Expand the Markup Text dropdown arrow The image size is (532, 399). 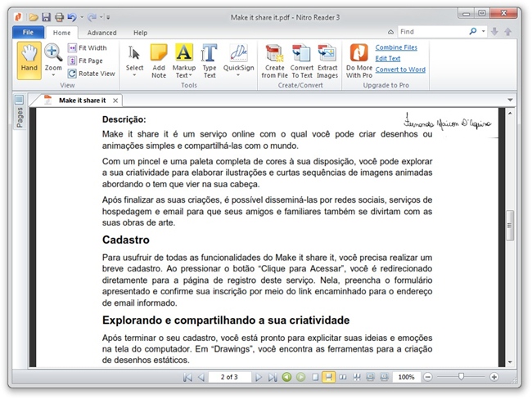pyautogui.click(x=191, y=75)
